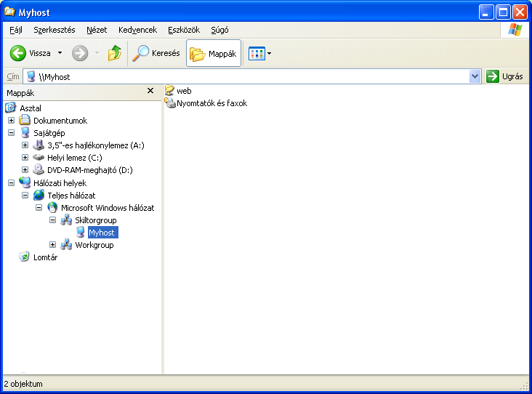This screenshot has width=532, height=394.
Task: Expand Helyi lemez (C:) node
Action: 25,158
